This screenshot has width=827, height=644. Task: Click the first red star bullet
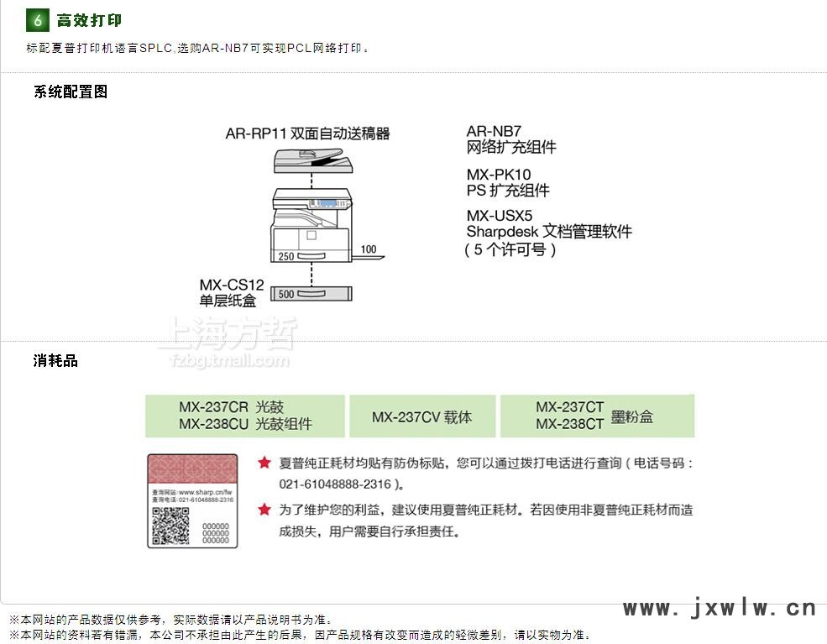(264, 463)
